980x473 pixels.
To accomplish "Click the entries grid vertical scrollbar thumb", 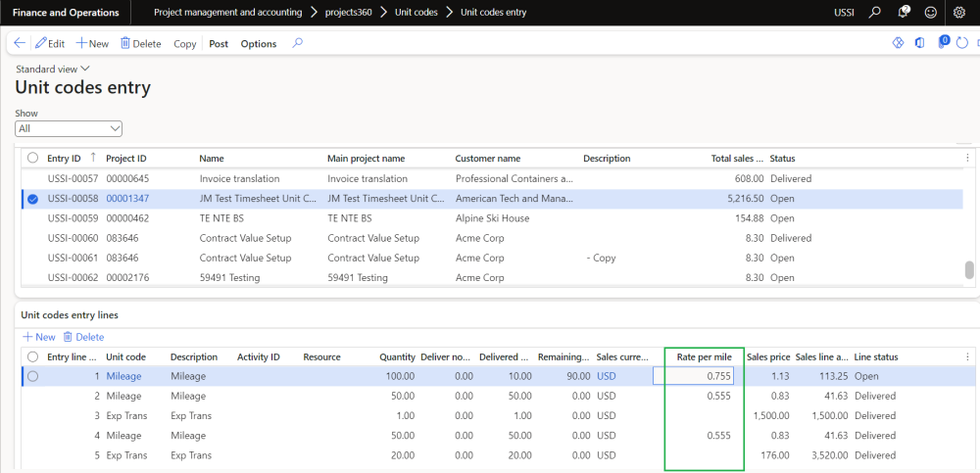I will click(x=969, y=270).
